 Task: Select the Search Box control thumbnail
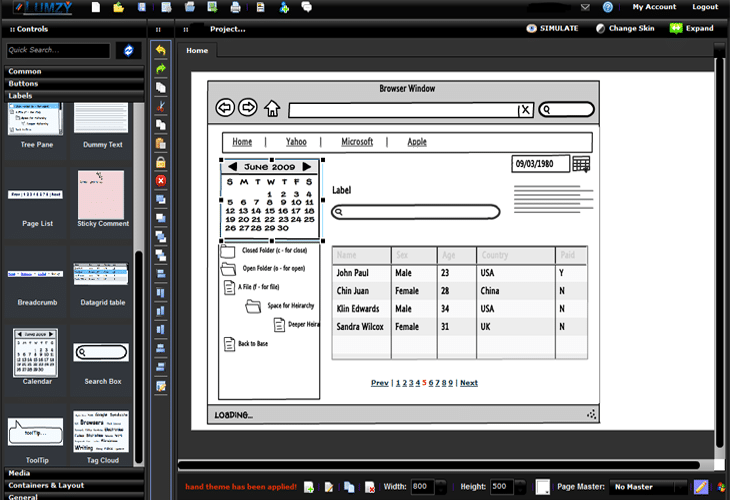101,352
